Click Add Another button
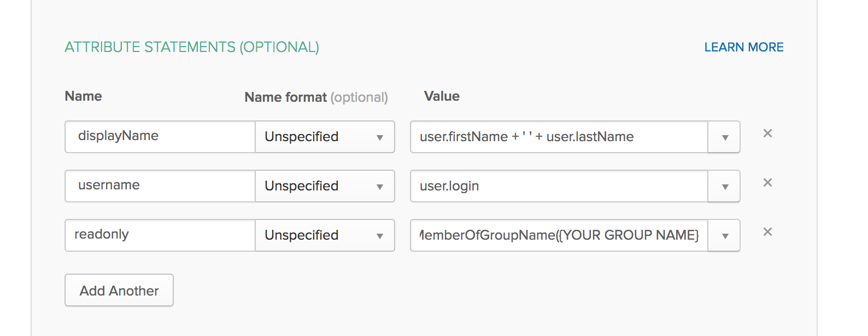This screenshot has width=868, height=336. (119, 291)
